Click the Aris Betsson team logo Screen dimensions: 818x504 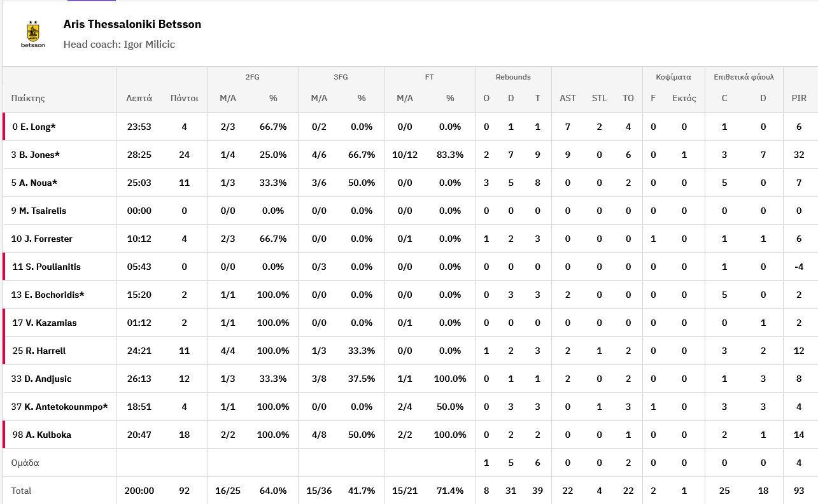pyautogui.click(x=33, y=34)
